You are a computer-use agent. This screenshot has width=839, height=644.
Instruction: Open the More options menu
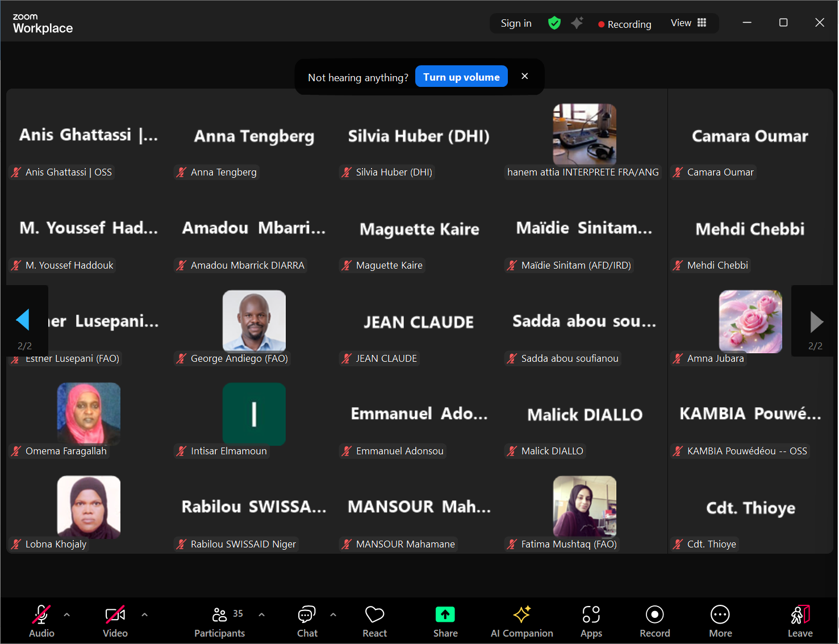tap(720, 621)
